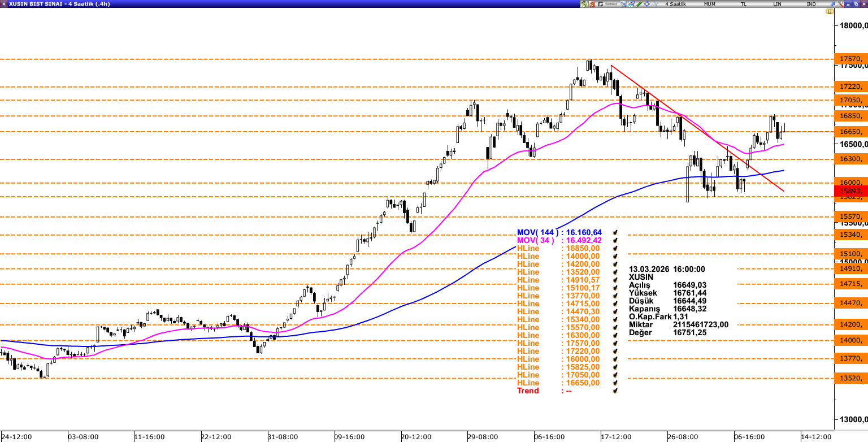Open the IND indicators menu
The width and height of the screenshot is (868, 442).
click(x=811, y=4)
